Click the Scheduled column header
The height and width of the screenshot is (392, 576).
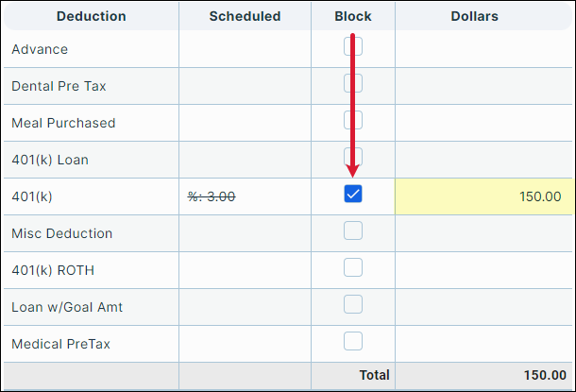coord(245,16)
